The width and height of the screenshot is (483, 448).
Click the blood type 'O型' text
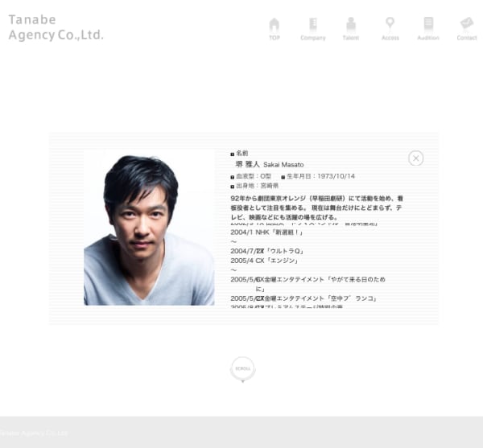pos(266,176)
